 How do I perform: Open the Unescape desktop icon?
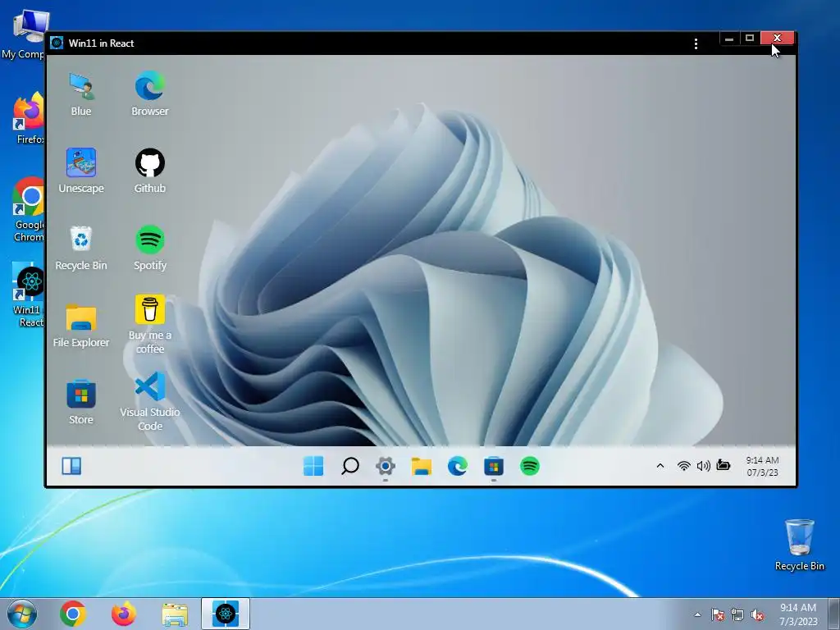click(x=81, y=171)
